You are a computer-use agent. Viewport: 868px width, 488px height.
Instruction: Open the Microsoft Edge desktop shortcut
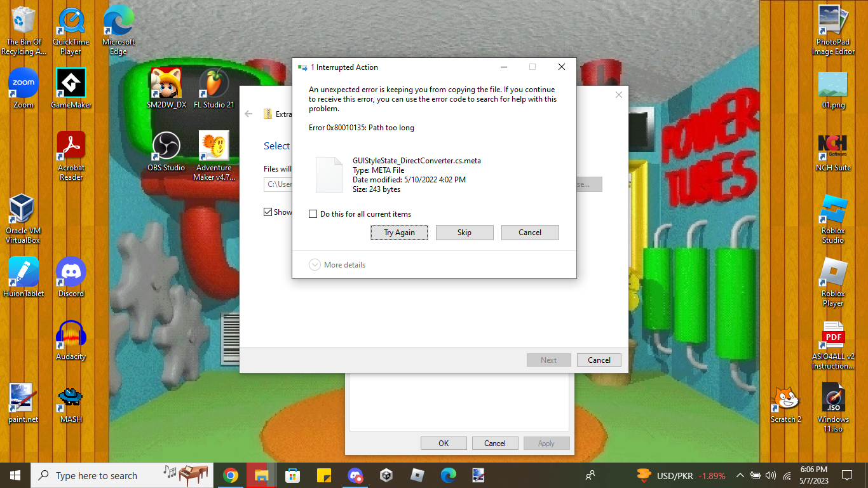tap(118, 30)
